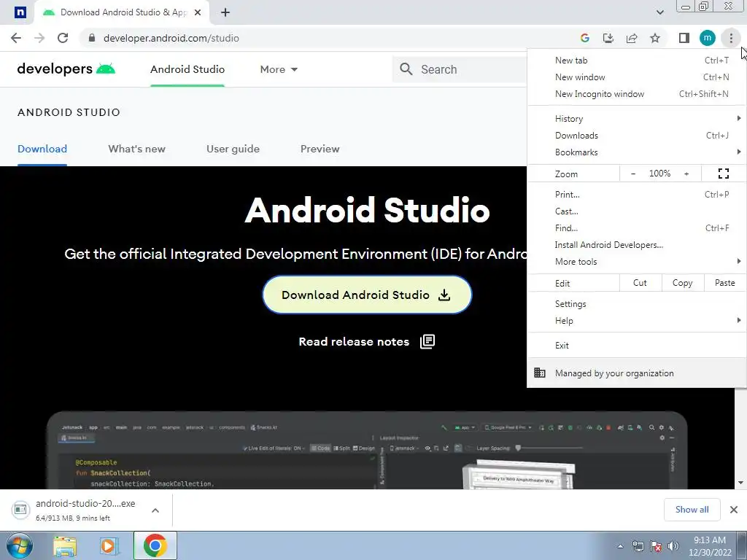
Task: Switch to What's new tab
Action: [136, 149]
